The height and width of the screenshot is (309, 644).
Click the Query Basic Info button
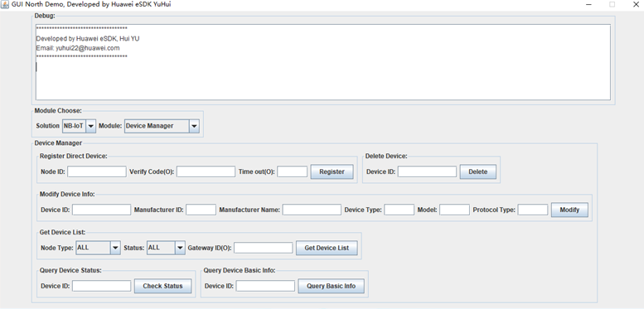pos(331,286)
